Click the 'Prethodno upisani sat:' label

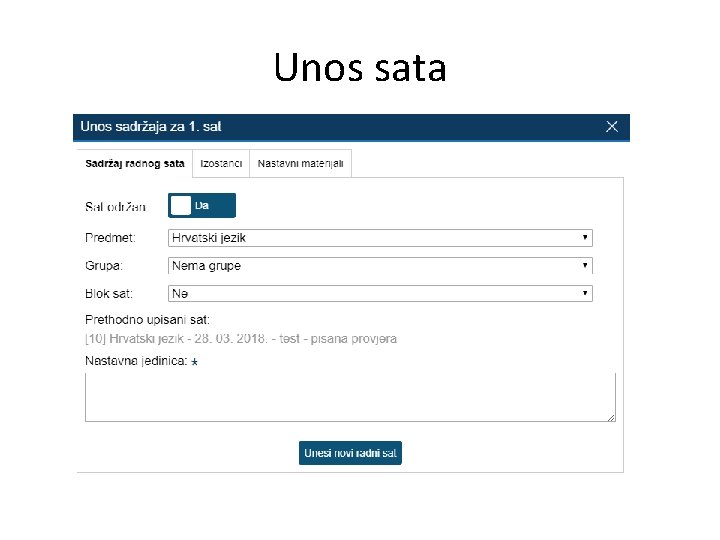147,320
